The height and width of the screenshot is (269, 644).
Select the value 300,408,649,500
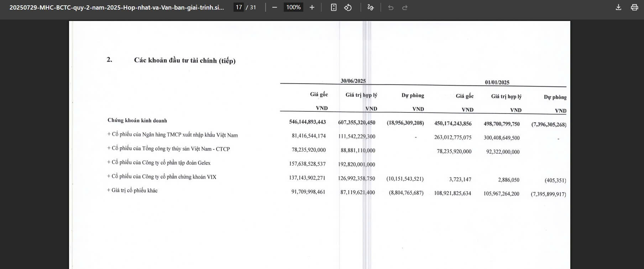click(x=502, y=138)
